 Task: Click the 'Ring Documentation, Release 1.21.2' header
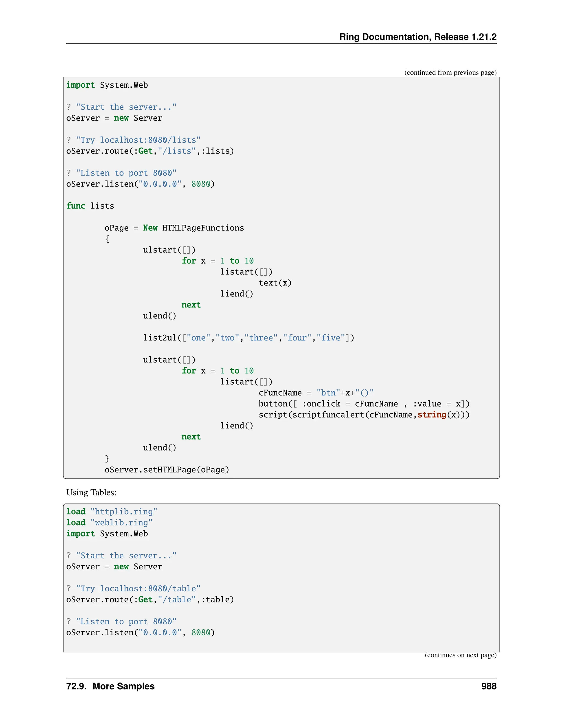coord(418,37)
